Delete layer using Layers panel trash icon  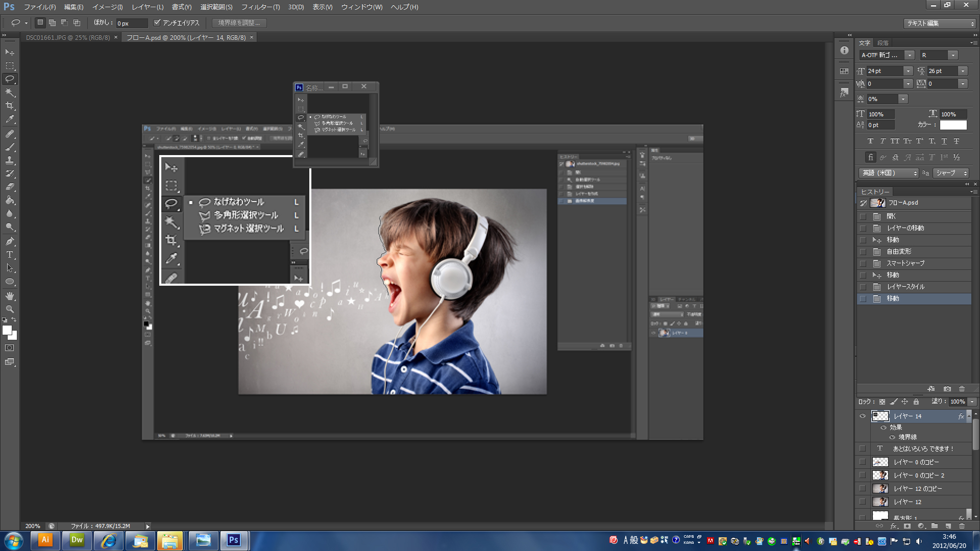(962, 526)
